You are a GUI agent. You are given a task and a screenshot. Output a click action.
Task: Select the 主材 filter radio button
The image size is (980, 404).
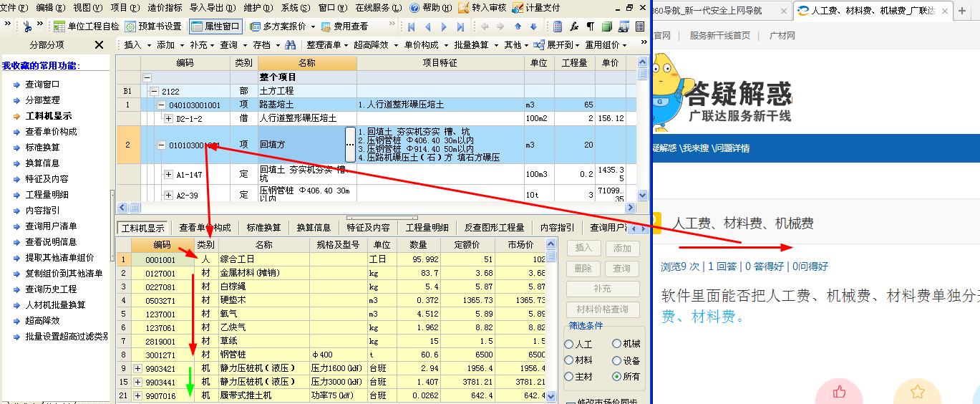[570, 376]
